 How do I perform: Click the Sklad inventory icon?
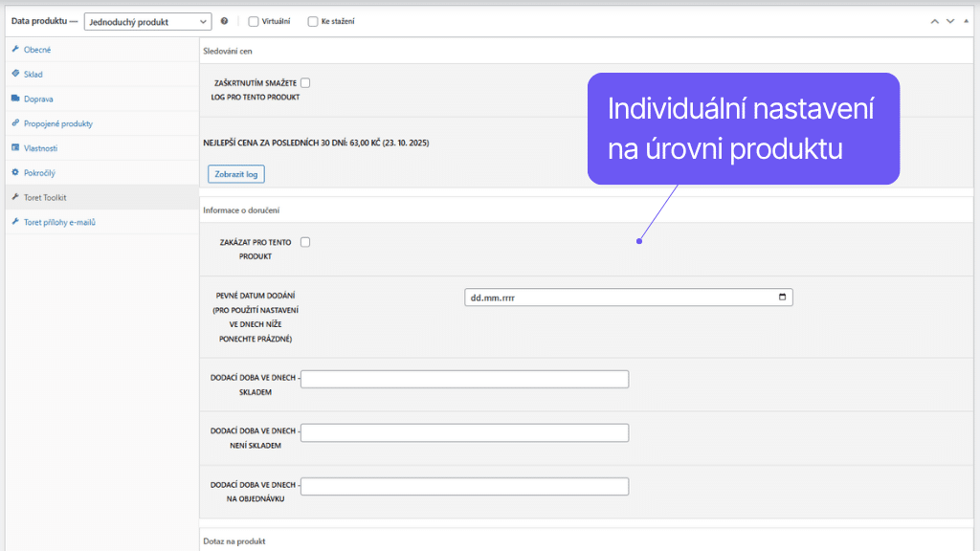pos(13,74)
